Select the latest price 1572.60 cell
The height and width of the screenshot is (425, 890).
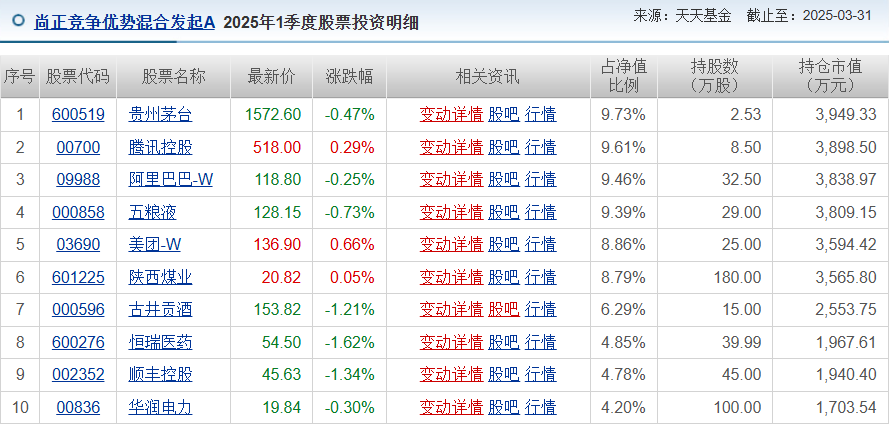tap(272, 115)
